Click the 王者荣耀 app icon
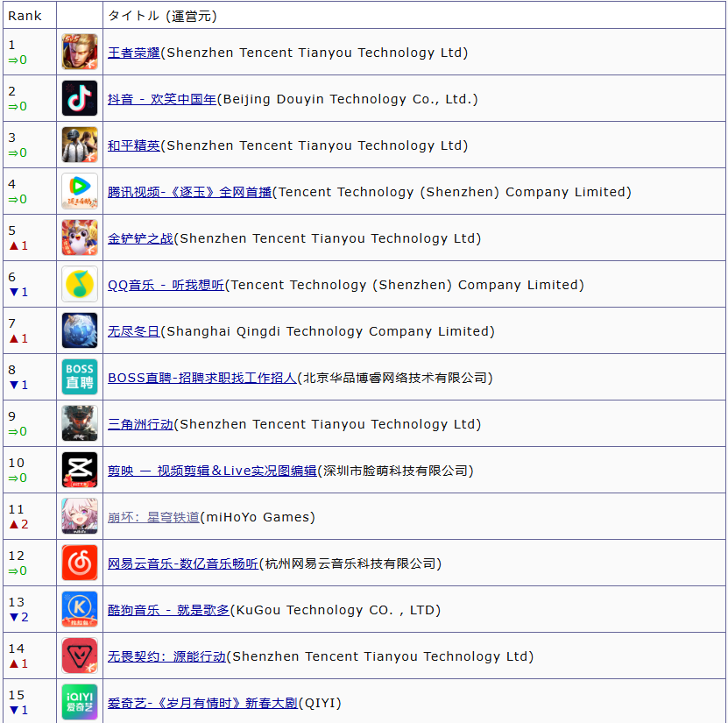The image size is (728, 723). (80, 52)
